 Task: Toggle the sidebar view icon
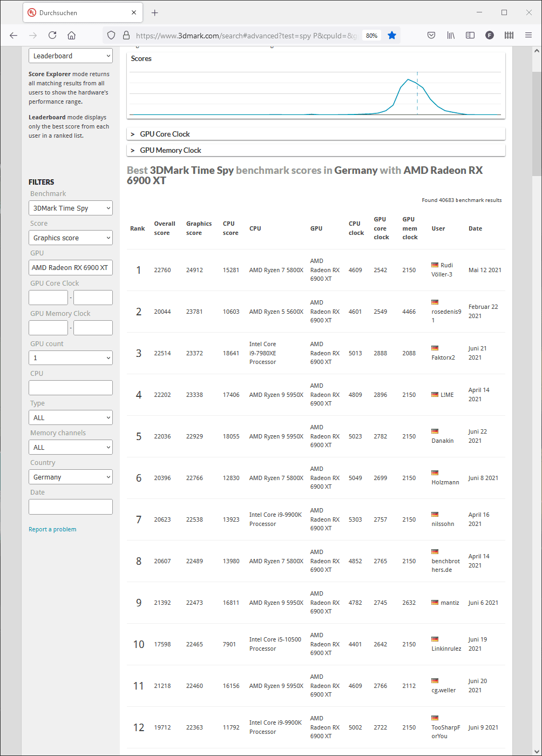pyautogui.click(x=470, y=35)
